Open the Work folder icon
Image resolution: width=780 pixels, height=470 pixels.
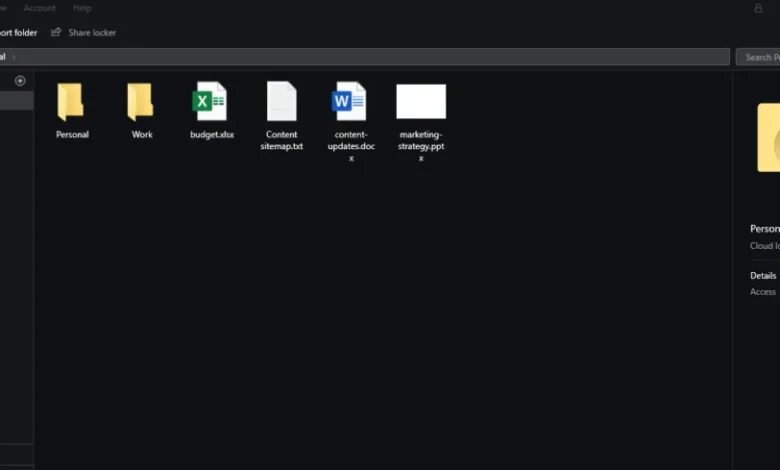point(140,101)
